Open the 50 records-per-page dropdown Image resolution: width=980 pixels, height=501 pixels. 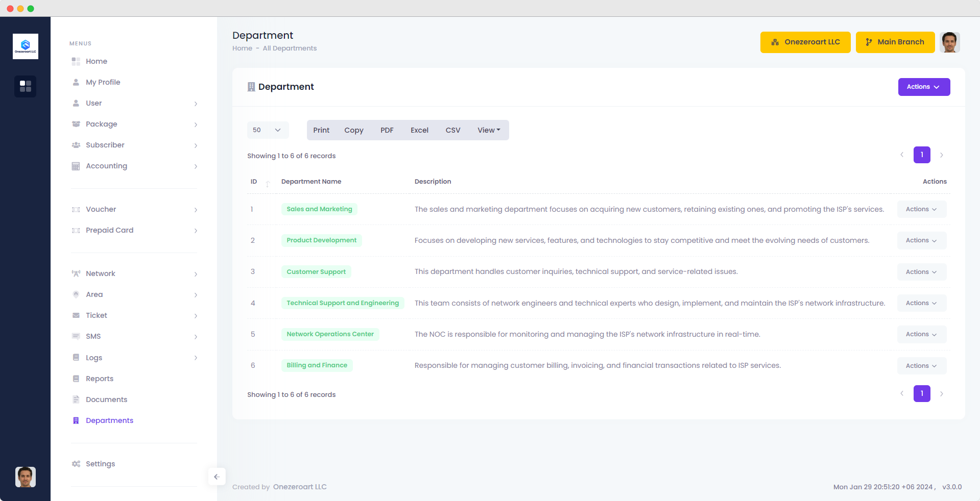point(268,130)
